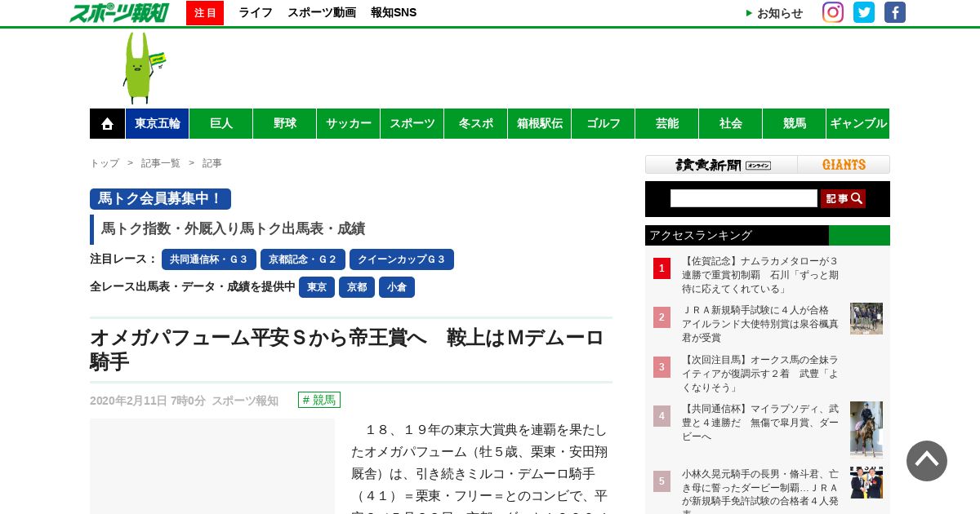The image size is (980, 514).
Task: Click the 馬トク会員募集中！ banner button
Action: [160, 199]
